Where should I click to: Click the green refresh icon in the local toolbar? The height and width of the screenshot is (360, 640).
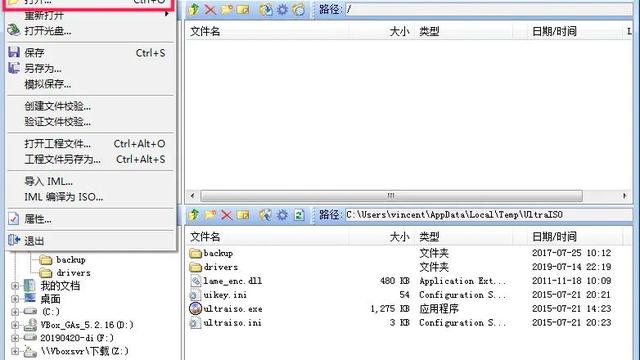pyautogui.click(x=299, y=215)
